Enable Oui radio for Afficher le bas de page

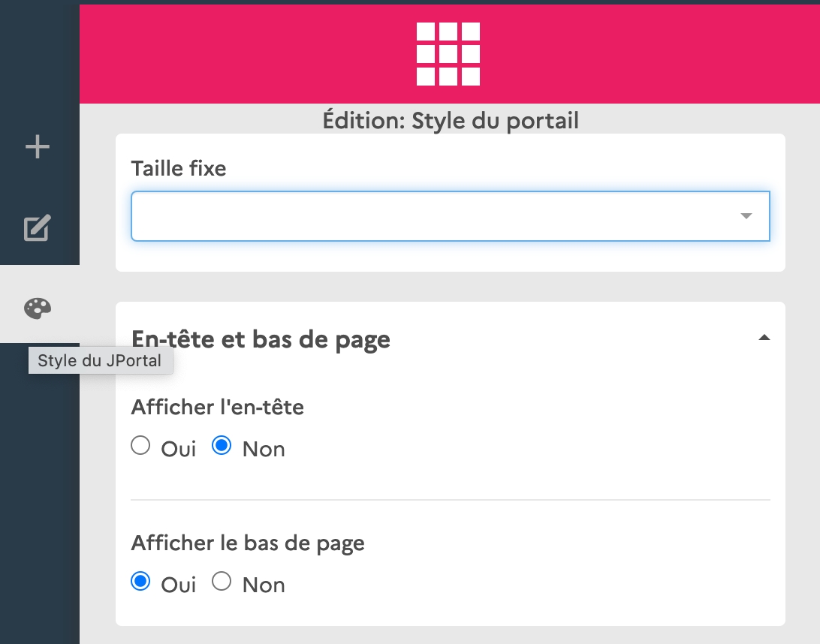click(x=140, y=582)
